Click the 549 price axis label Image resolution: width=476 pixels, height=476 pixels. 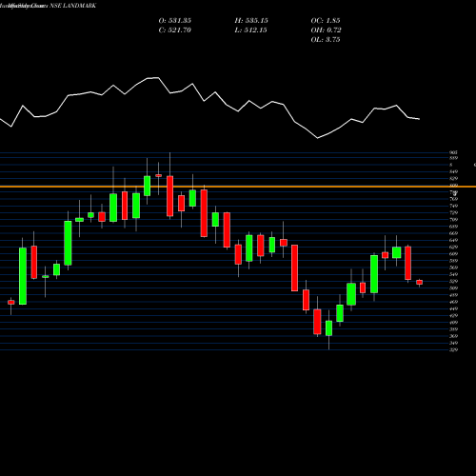tap(454, 274)
